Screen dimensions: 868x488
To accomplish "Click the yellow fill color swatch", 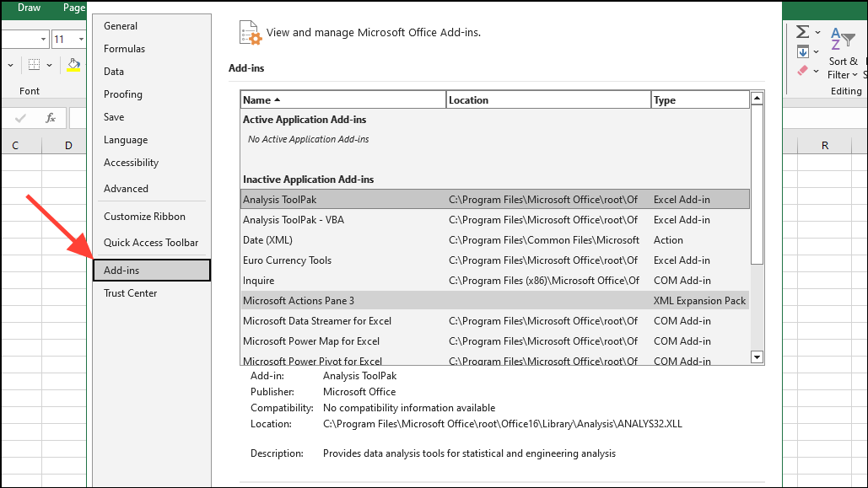I will click(73, 70).
